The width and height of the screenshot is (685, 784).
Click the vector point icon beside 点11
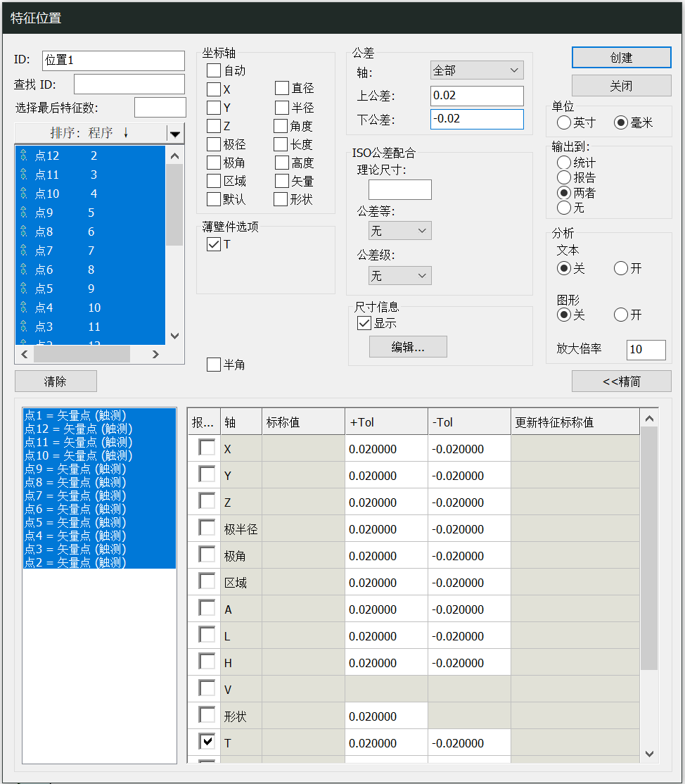(25, 175)
